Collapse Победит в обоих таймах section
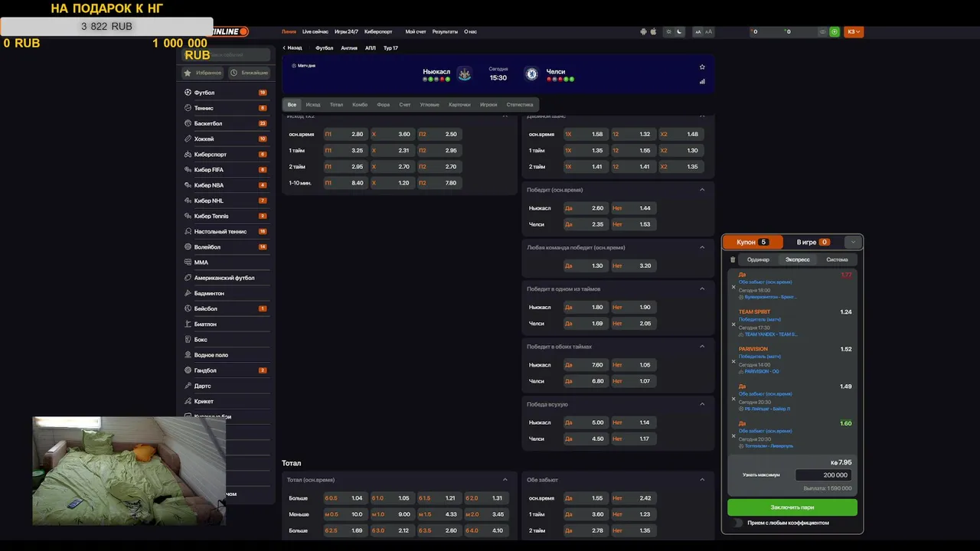The height and width of the screenshot is (551, 980). coord(702,346)
